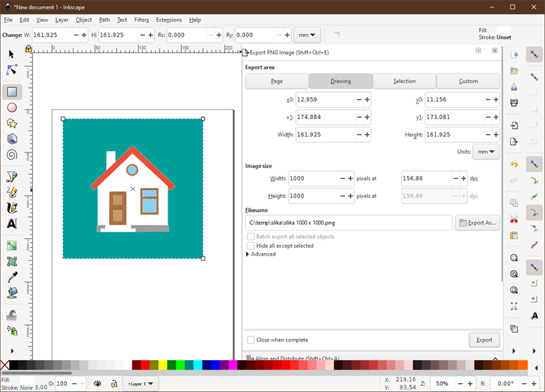Select the Star/Polygon tool

point(12,123)
